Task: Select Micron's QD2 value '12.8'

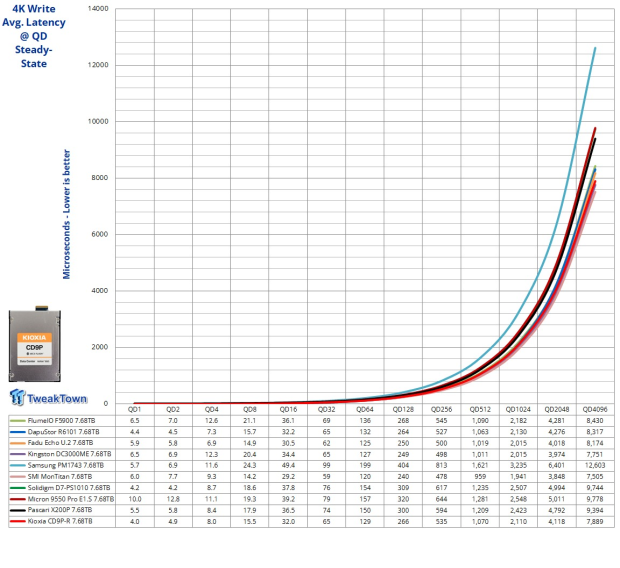Action: click(173, 499)
